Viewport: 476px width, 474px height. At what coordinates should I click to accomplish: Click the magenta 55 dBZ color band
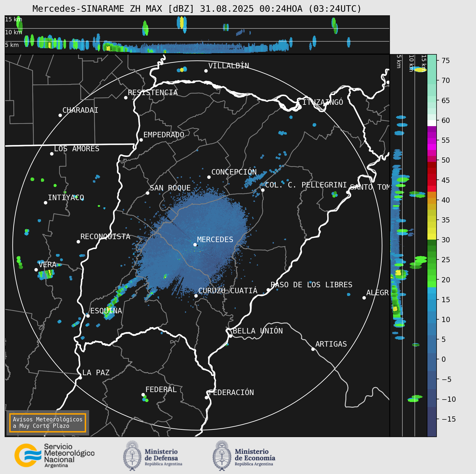[432, 141]
